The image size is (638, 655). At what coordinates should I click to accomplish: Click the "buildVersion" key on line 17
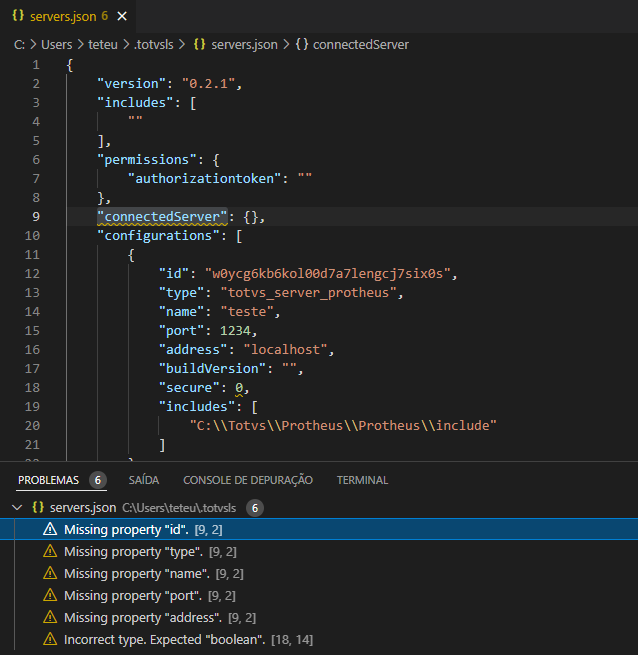point(212,368)
